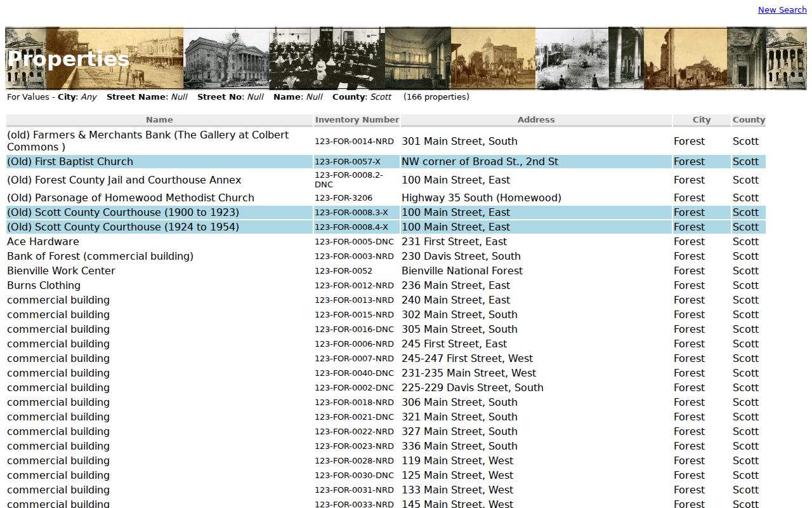Click address 306 Main Street, South
Viewport: 812px width, 508px height.
click(x=459, y=402)
